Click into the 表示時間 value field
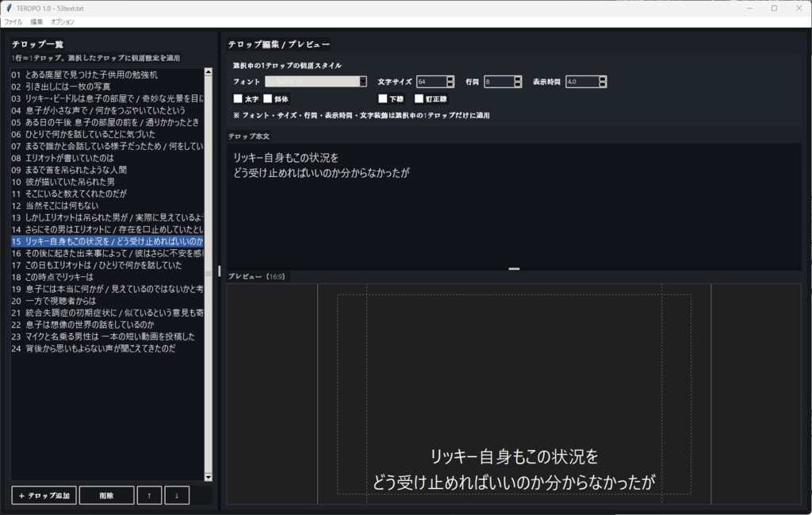The width and height of the screenshot is (812, 515). click(582, 82)
